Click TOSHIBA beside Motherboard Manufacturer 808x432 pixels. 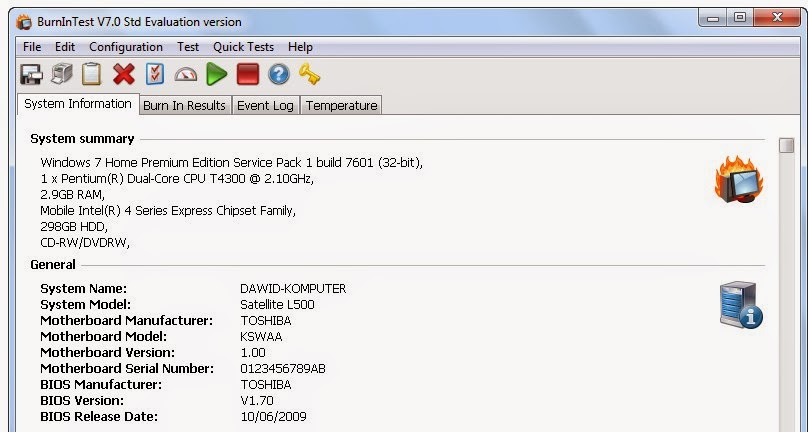266,321
